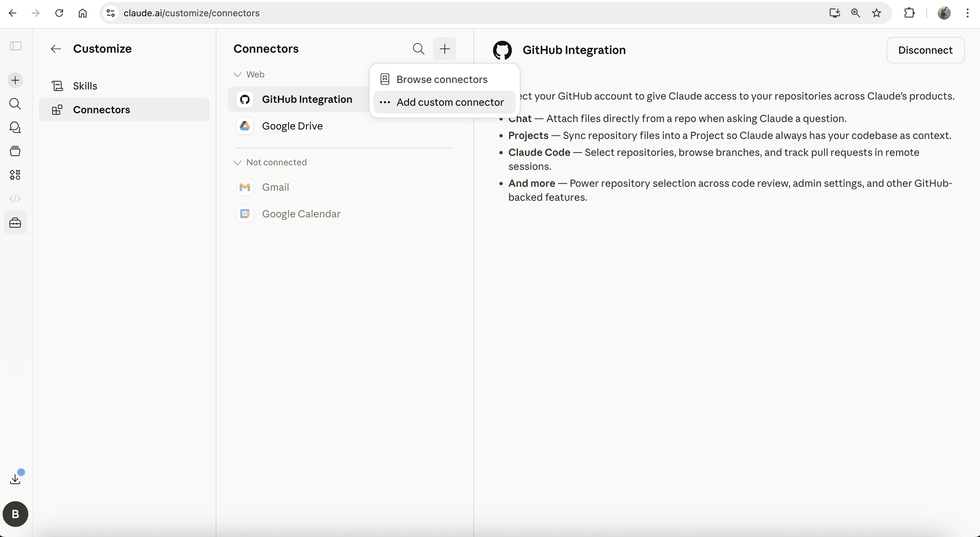
Task: Search connectors with magnifier icon
Action: coord(418,49)
